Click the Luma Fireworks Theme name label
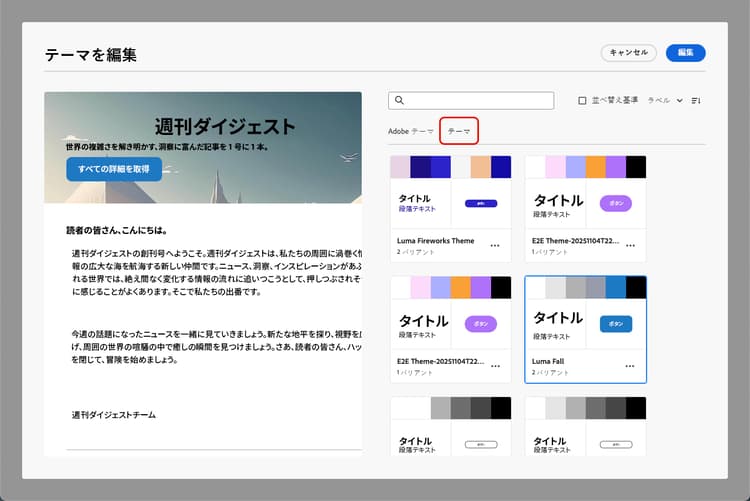Screen dimensions: 750x501 [x=435, y=241]
